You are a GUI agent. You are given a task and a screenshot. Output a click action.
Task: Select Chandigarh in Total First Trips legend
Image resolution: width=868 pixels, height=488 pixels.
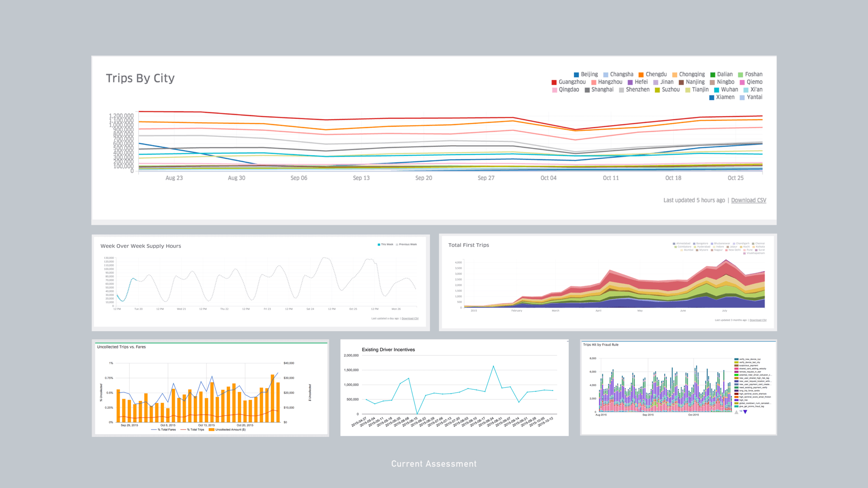pyautogui.click(x=741, y=244)
